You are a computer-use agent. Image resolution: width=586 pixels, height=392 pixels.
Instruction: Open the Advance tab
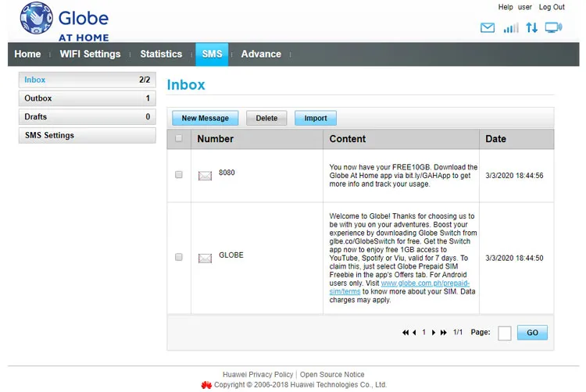coord(261,54)
